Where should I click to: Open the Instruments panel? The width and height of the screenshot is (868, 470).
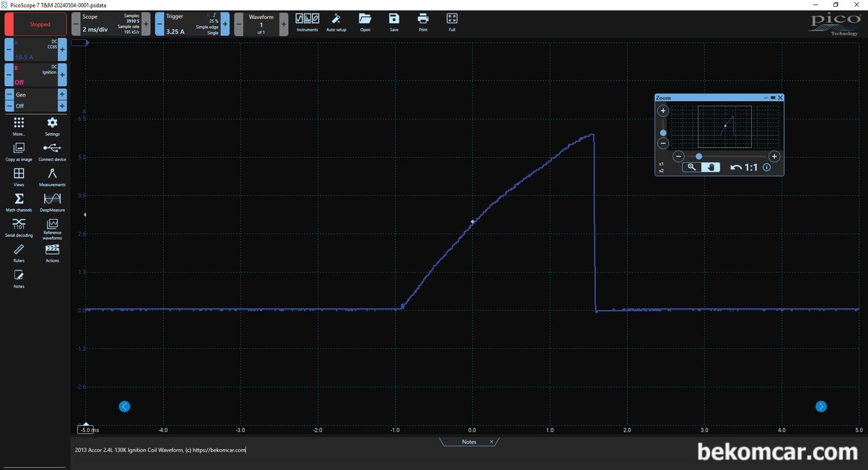pyautogui.click(x=307, y=22)
